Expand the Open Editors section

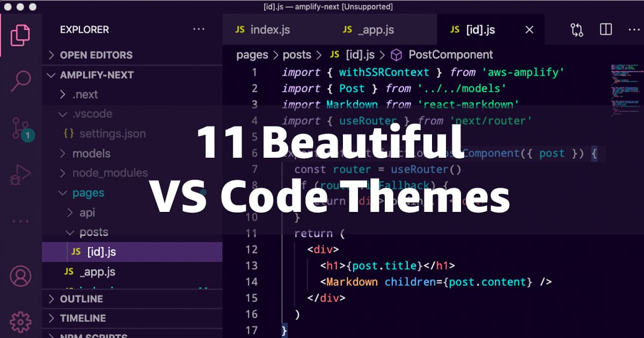tap(96, 55)
